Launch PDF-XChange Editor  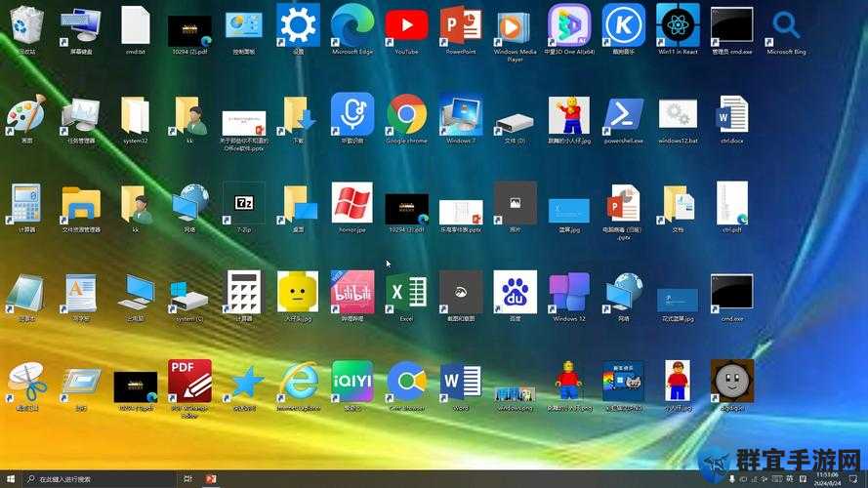click(189, 382)
